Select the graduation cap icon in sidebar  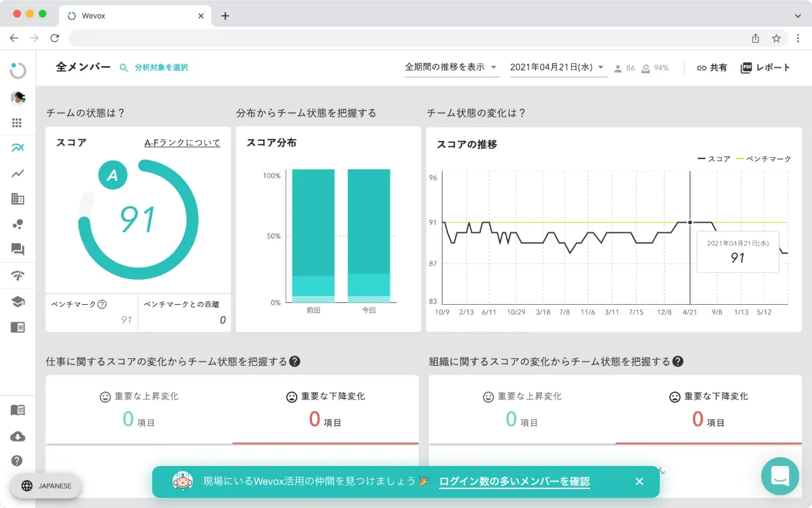(18, 301)
